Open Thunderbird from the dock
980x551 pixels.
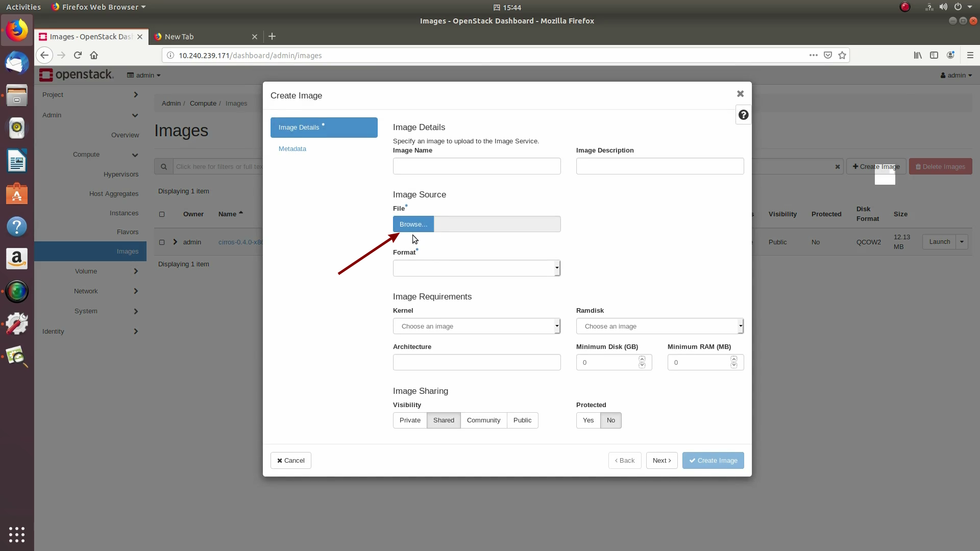pyautogui.click(x=17, y=63)
